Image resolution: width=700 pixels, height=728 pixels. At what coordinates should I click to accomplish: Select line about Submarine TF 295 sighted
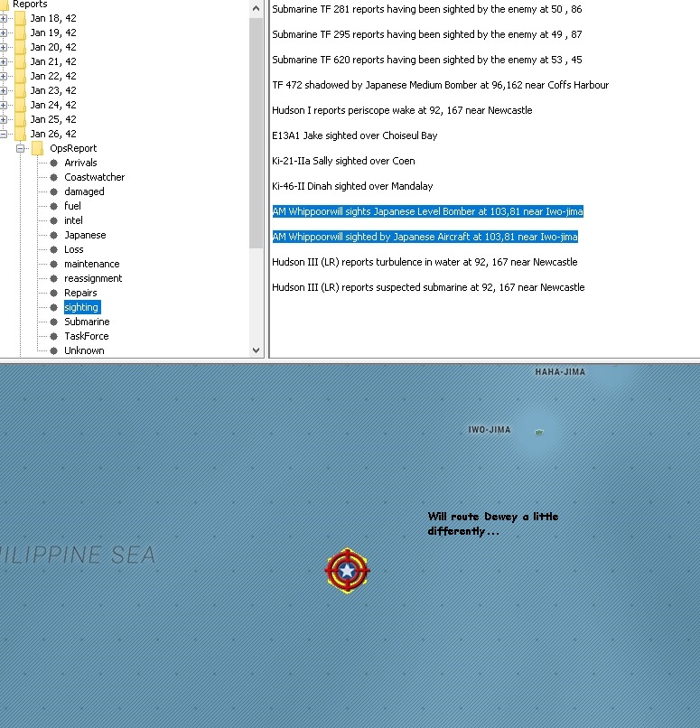pos(426,34)
